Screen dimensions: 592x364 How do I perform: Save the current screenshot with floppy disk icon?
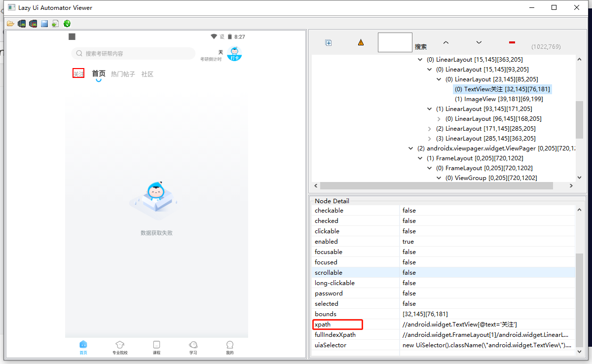pos(44,23)
